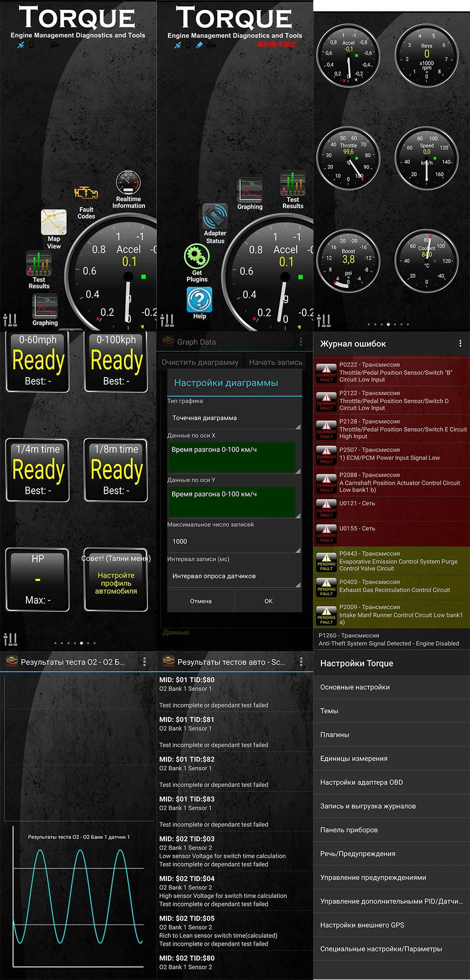Screen dimensions: 470x980
Task: Tap the OBD Check icon in Graph Data header
Action: [168, 342]
